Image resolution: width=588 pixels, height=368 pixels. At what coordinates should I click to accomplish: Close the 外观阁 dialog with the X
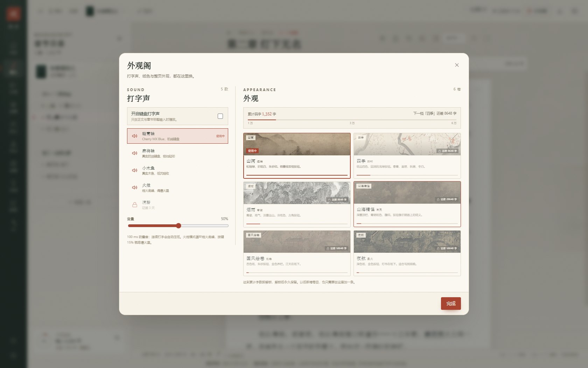pos(457,65)
